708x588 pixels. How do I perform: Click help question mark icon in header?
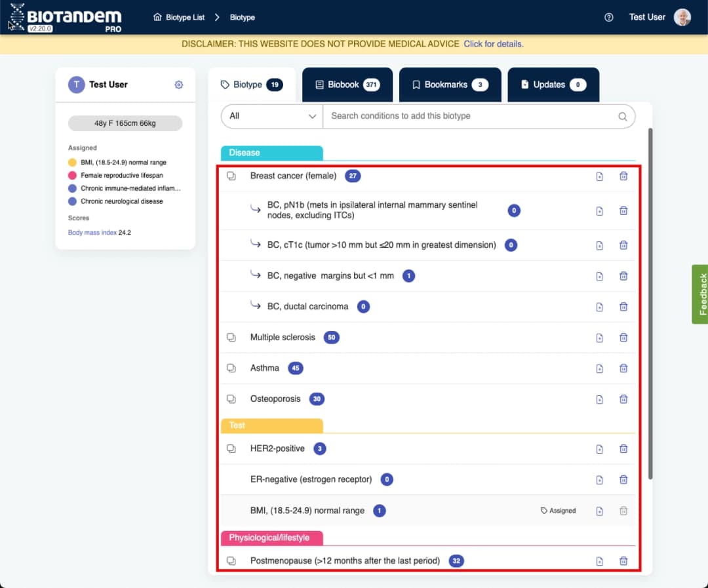click(609, 18)
